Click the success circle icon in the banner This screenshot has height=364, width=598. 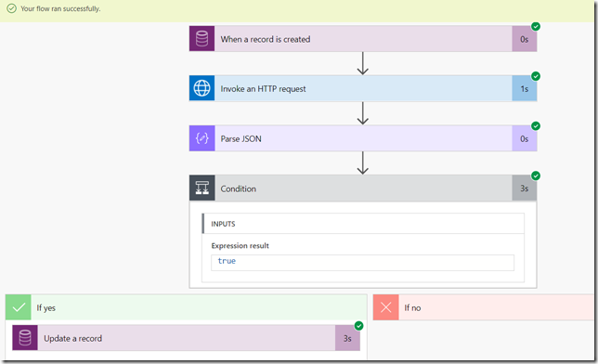12,8
